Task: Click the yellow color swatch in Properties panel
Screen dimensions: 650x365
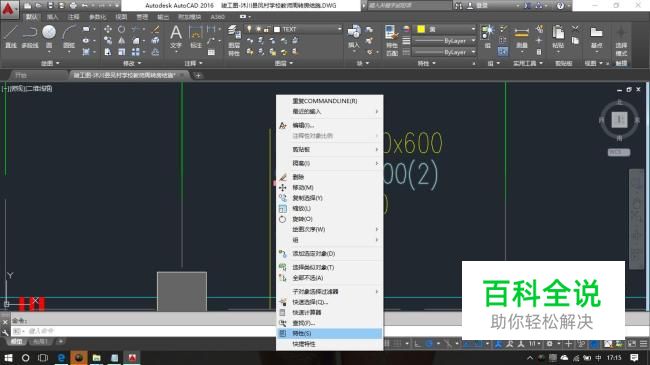Action: pyautogui.click(x=421, y=29)
